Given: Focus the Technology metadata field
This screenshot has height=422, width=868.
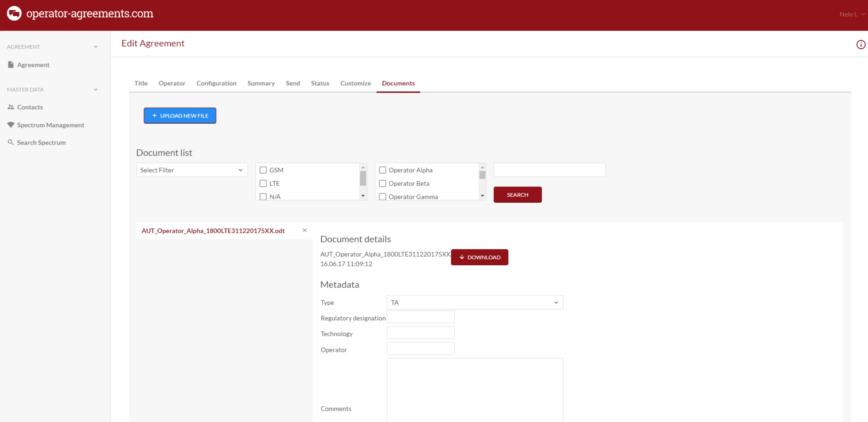Looking at the screenshot, I should (x=420, y=333).
